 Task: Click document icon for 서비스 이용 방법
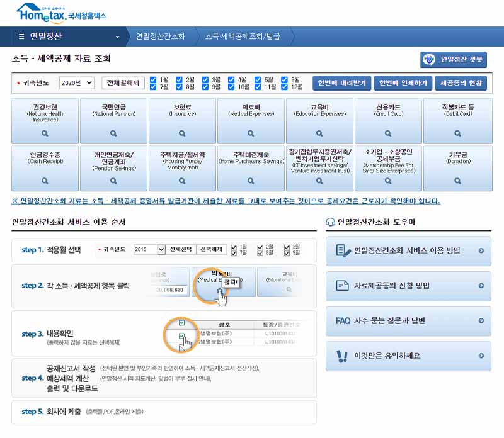pyautogui.click(x=343, y=251)
